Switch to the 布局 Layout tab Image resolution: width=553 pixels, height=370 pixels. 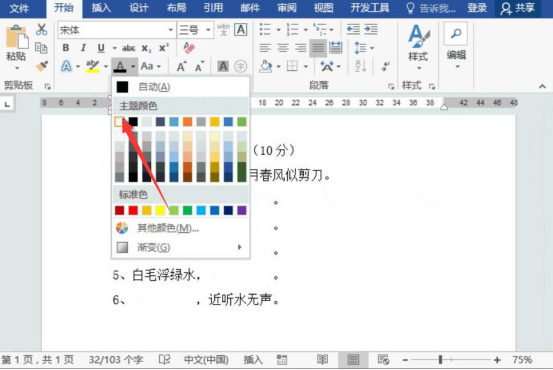tap(176, 8)
